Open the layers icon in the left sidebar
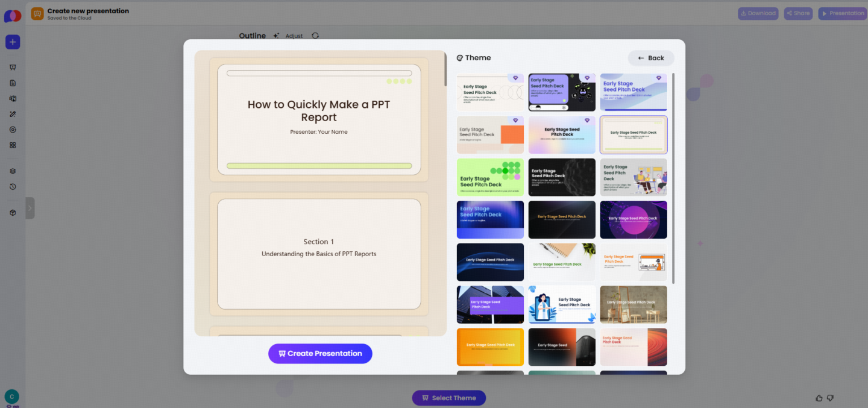Viewport: 868px width, 408px height. [12, 171]
